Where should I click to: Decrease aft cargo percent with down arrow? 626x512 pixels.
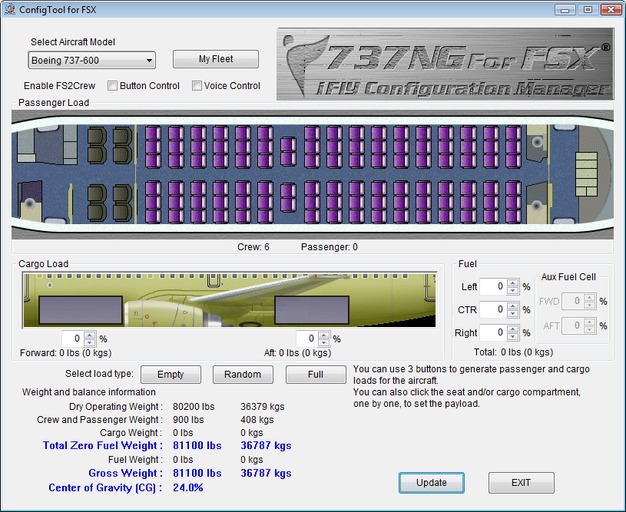click(x=324, y=342)
